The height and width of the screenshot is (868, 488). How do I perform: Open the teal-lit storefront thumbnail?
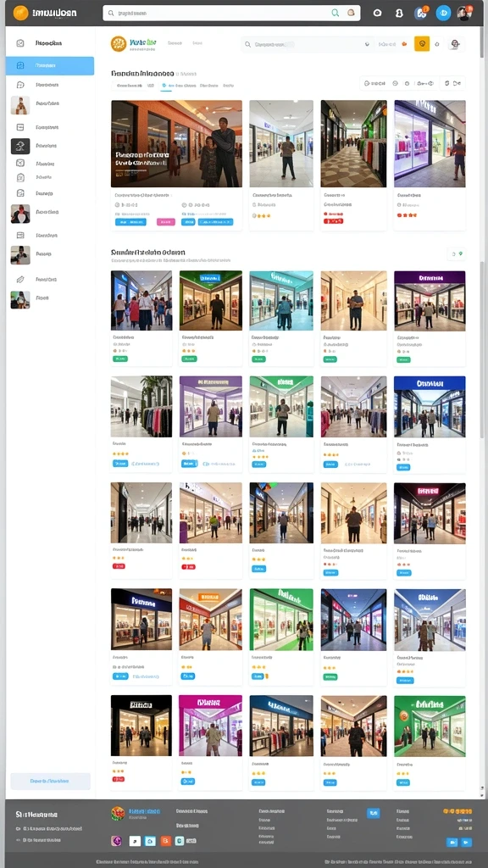click(281, 301)
